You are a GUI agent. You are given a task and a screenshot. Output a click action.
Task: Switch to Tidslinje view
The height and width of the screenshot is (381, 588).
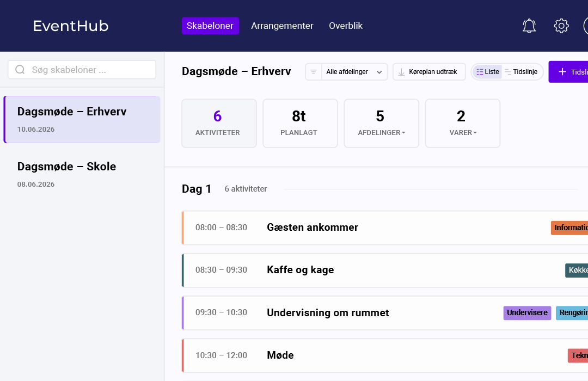(x=521, y=72)
